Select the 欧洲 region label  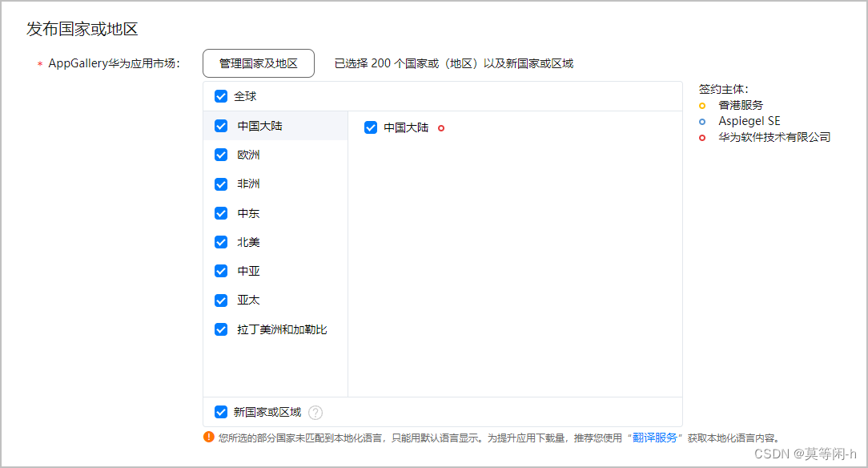pyautogui.click(x=248, y=155)
